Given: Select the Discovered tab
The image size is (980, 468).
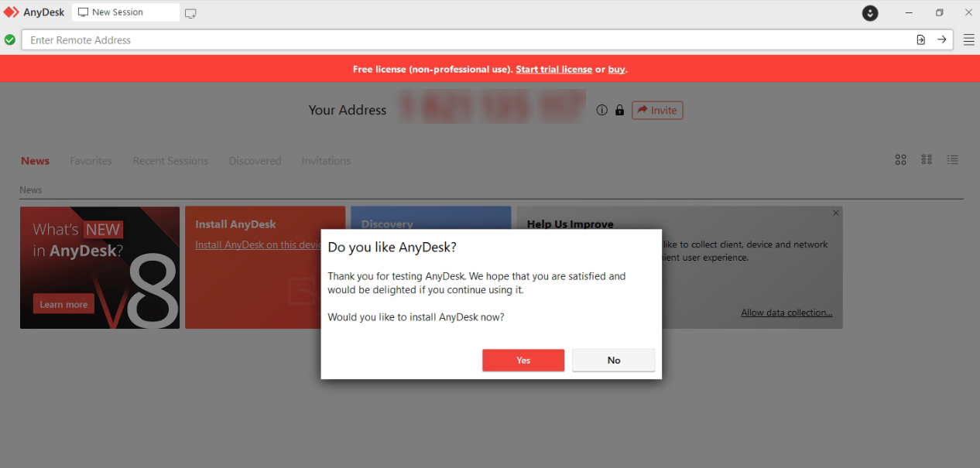Looking at the screenshot, I should point(255,161).
